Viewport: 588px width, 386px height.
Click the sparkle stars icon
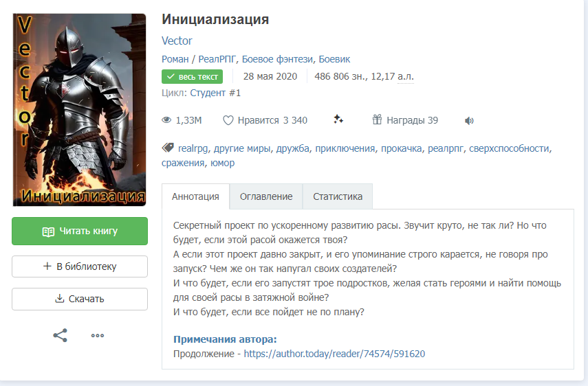[338, 120]
